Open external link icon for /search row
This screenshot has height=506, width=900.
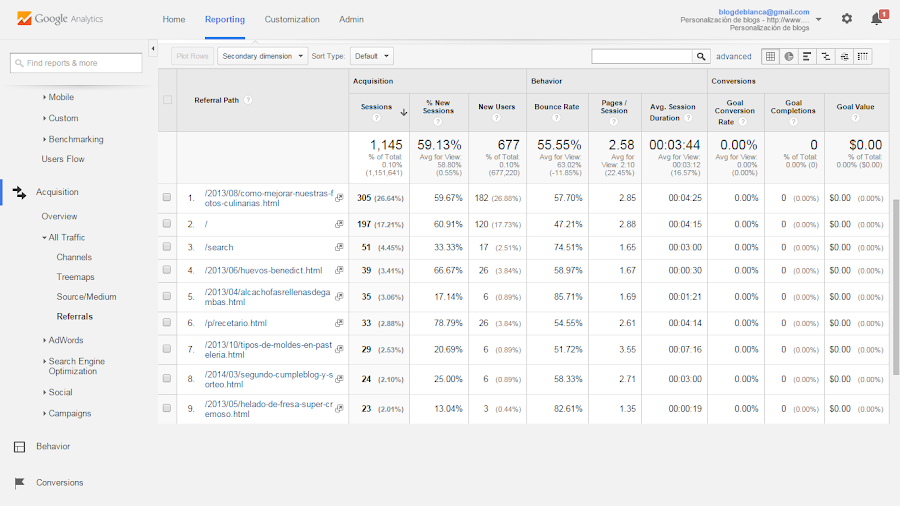(x=339, y=247)
